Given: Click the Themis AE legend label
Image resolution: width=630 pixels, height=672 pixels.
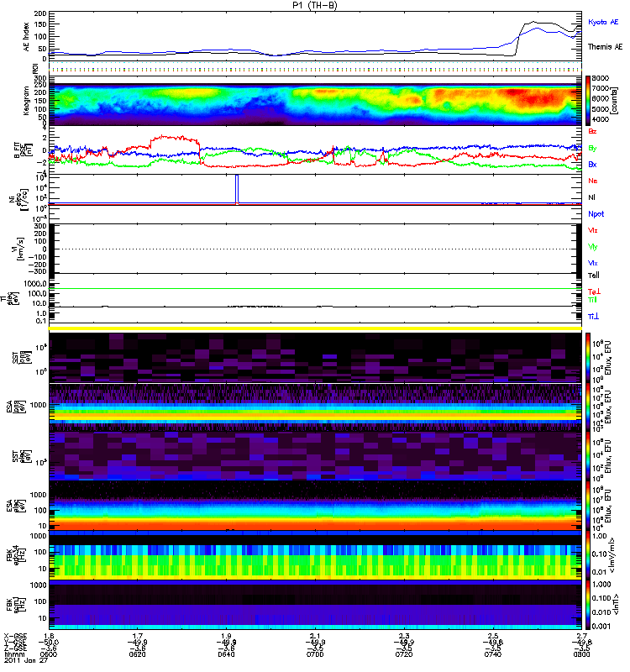Looking at the screenshot, I should coord(604,47).
